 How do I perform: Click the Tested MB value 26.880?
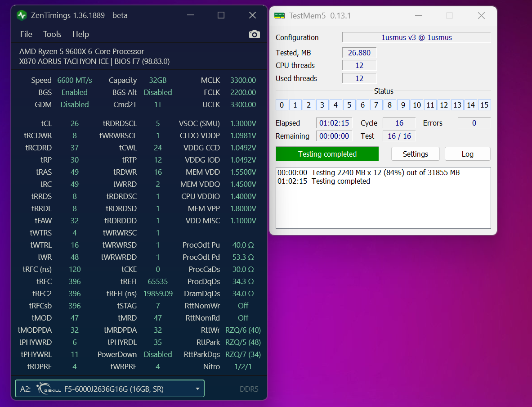359,53
